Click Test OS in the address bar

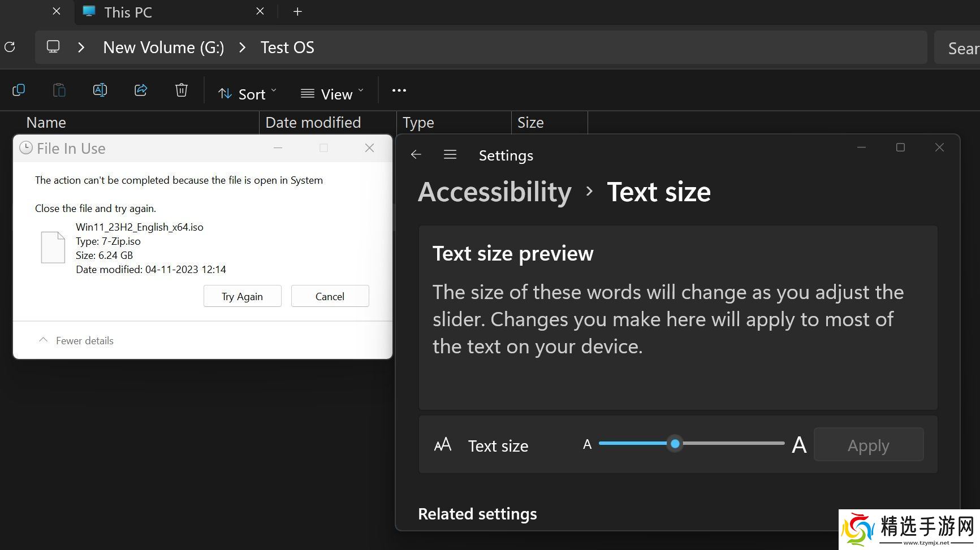[x=287, y=48]
